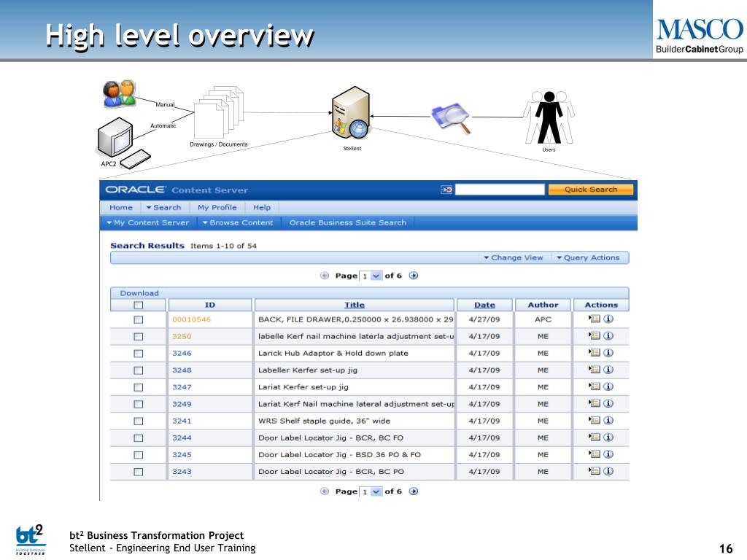747x560 pixels.
Task: Open document ID 00010546 link
Action: pyautogui.click(x=192, y=319)
